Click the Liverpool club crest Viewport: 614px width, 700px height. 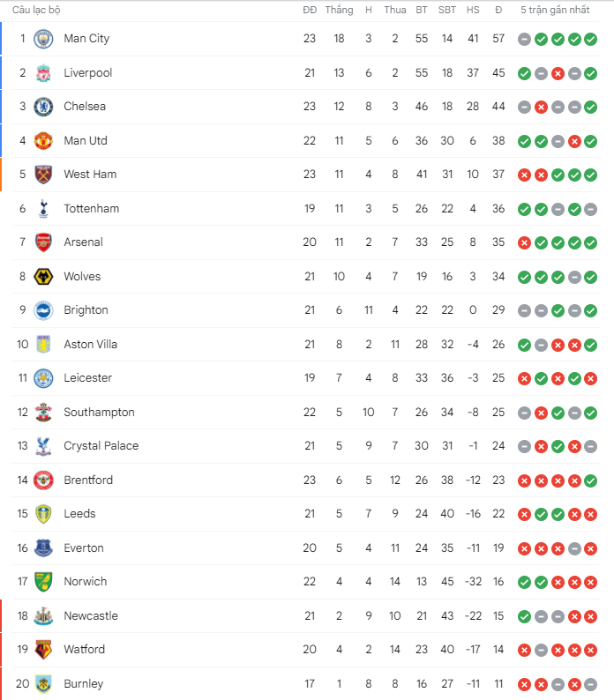[x=43, y=73]
